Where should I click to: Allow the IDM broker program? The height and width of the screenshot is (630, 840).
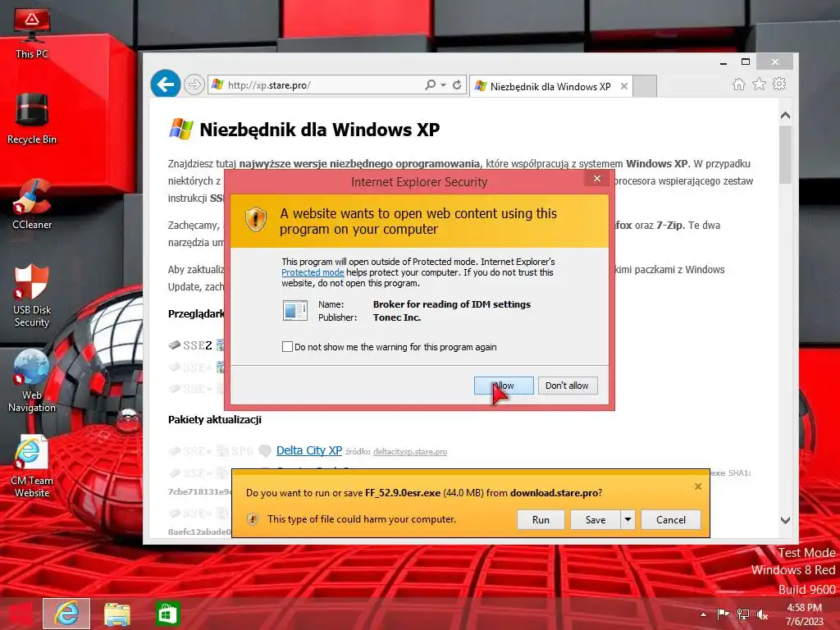click(x=504, y=386)
